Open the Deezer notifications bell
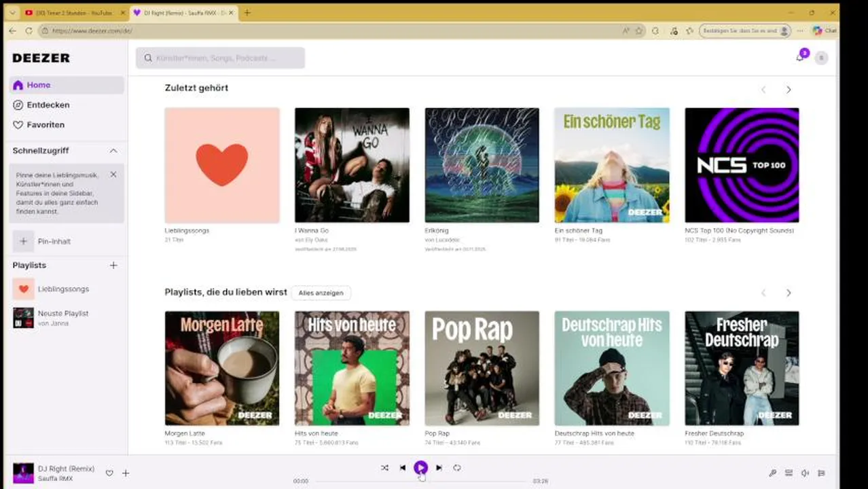Viewport: 868px width, 489px height. [x=800, y=58]
